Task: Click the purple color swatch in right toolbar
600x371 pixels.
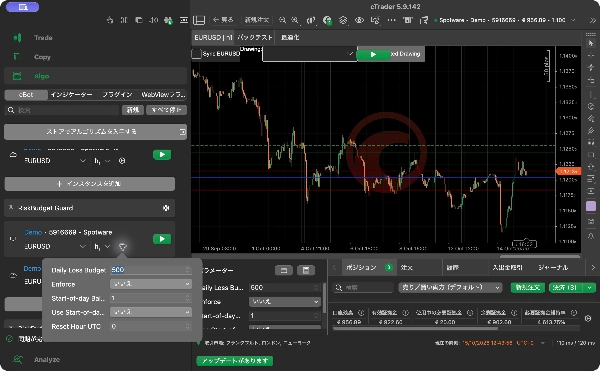Action: [x=591, y=206]
